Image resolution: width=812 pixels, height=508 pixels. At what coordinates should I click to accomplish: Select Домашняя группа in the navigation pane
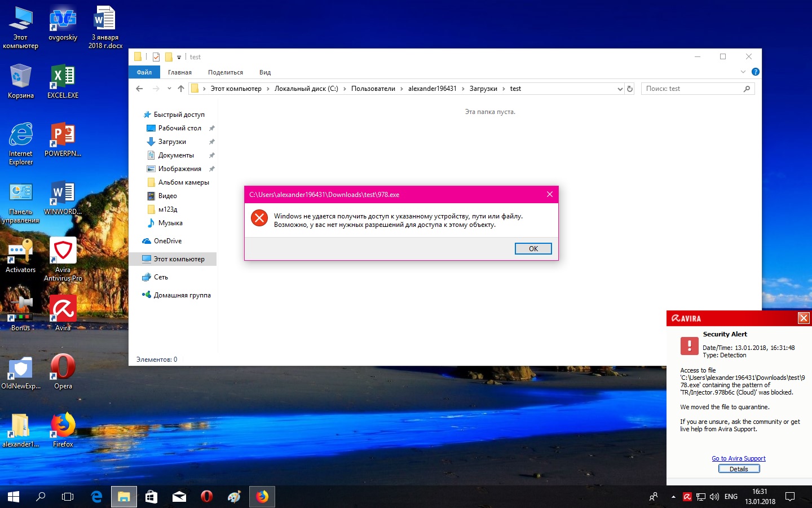point(176,295)
